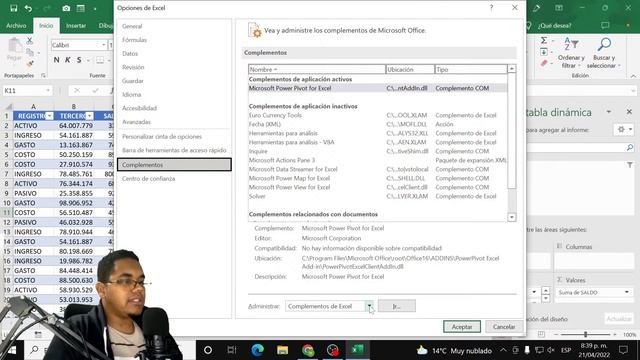Image resolution: width=640 pixels, height=360 pixels.
Task: Open TERCERO column filter dropdown
Action: pos(89,116)
